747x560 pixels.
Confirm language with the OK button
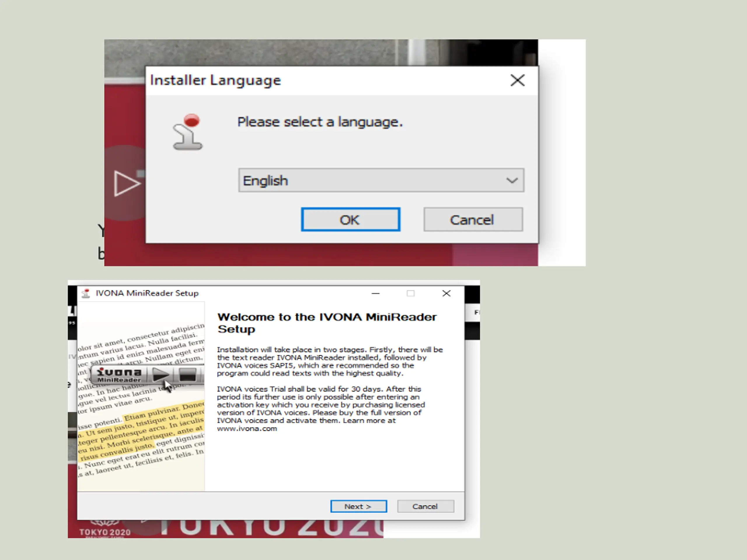point(350,219)
